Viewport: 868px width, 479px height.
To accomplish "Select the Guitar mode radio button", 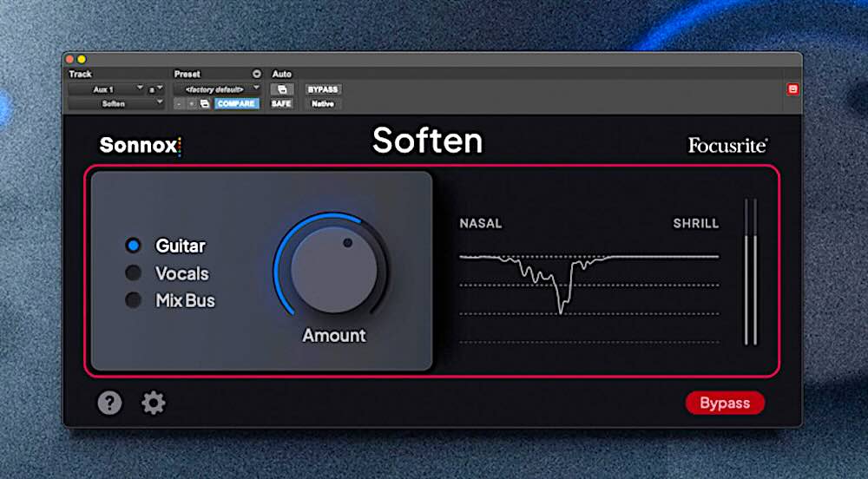I will (133, 246).
